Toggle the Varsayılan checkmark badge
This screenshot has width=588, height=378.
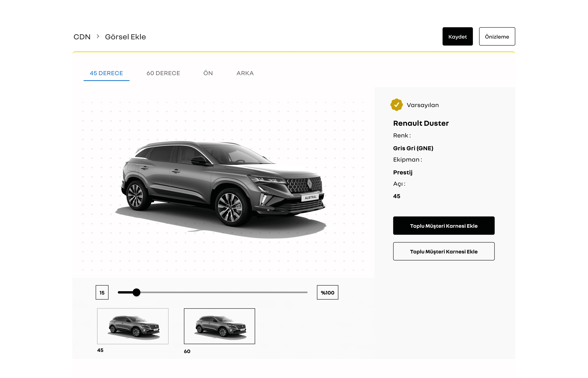click(x=396, y=105)
